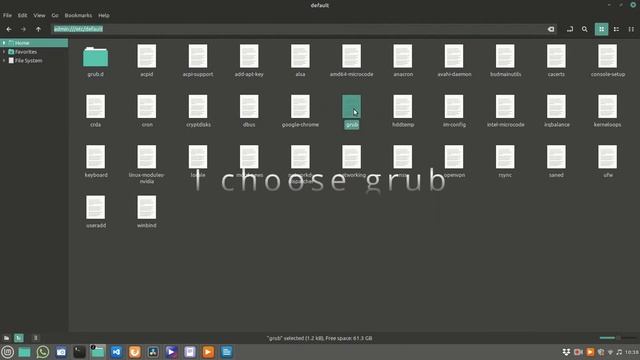Switch to icon view
This screenshot has width=640, height=360.
[601, 29]
